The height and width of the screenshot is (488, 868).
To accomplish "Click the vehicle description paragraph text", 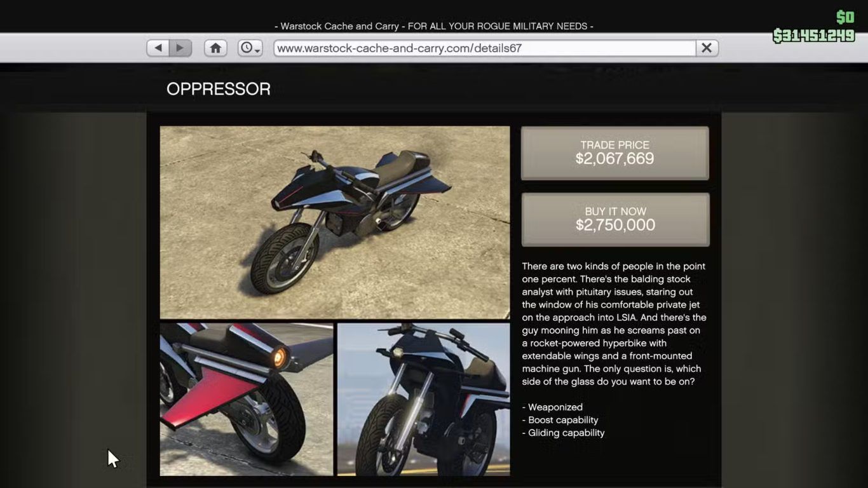I will [x=614, y=324].
